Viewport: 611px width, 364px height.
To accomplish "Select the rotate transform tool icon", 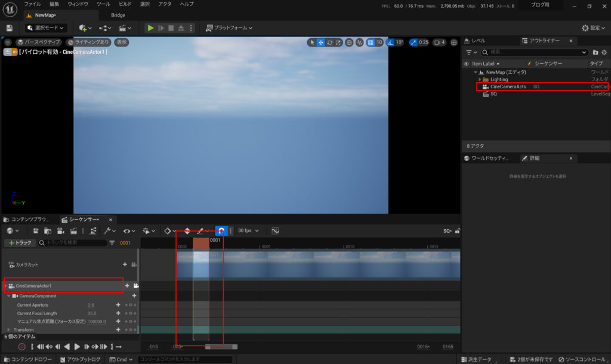I will coord(330,42).
